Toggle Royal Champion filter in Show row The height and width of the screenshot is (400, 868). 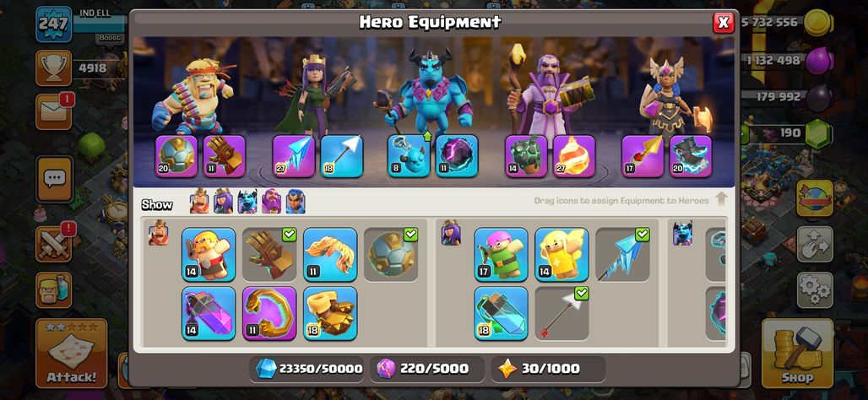(x=296, y=203)
